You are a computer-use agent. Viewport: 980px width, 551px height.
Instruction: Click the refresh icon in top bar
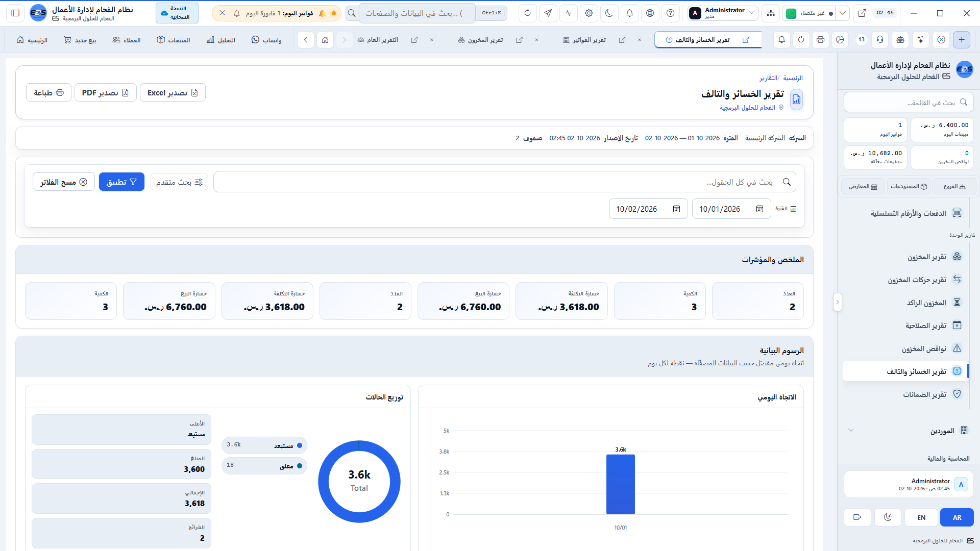528,13
